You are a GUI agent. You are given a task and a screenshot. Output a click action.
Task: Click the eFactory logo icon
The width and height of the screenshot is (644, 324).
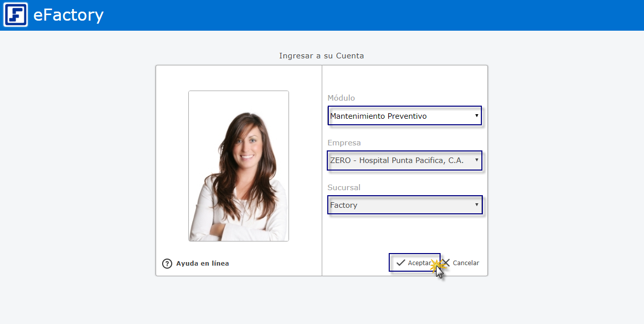coord(15,15)
